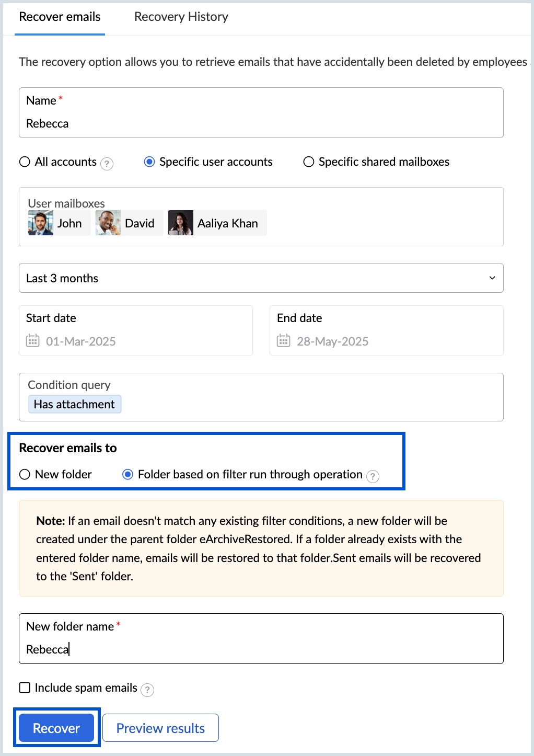
Task: Select David's user avatar
Action: [108, 222]
